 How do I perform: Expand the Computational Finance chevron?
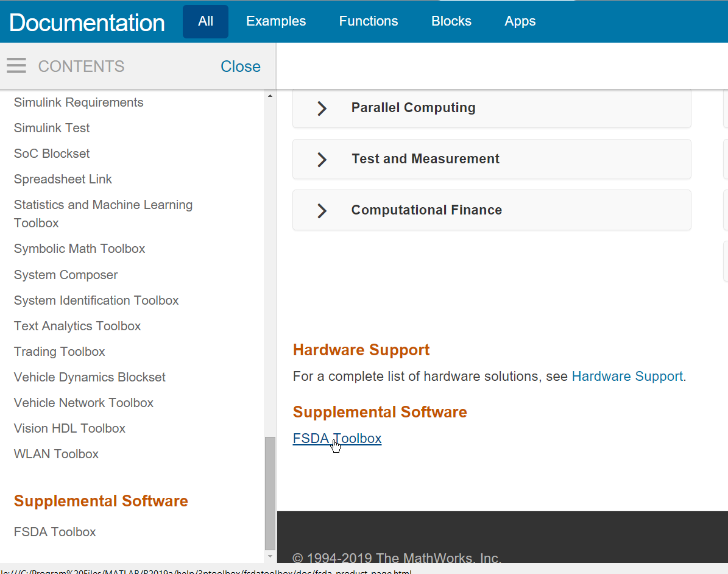click(322, 210)
